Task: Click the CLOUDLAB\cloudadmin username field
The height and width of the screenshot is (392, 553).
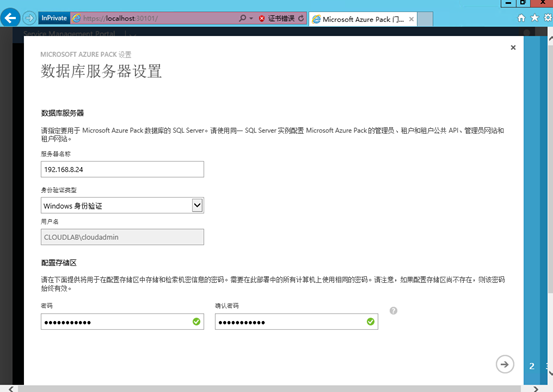Action: [122, 237]
